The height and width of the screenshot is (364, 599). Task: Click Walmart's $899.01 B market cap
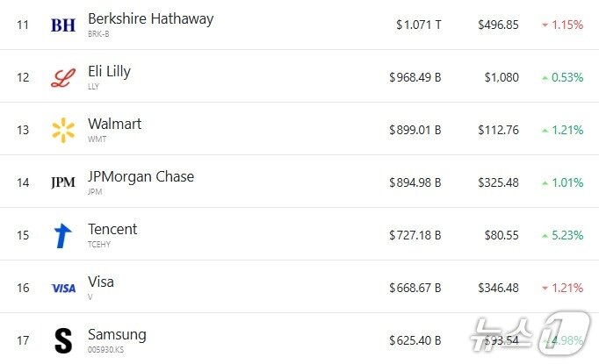(x=415, y=130)
